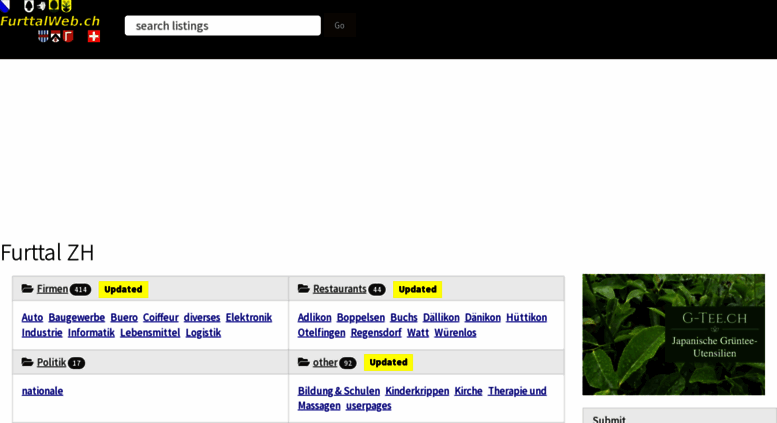Open the Firmen category
The image size is (777, 423).
point(52,289)
